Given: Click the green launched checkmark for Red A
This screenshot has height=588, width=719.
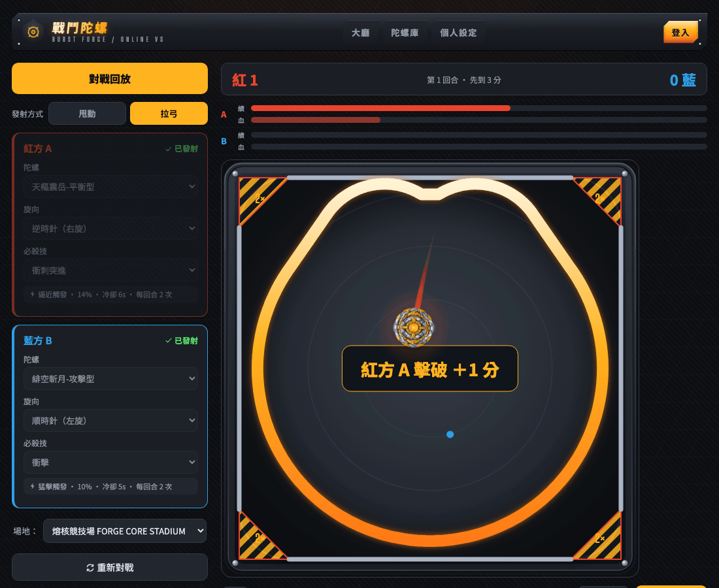Looking at the screenshot, I should tap(168, 149).
